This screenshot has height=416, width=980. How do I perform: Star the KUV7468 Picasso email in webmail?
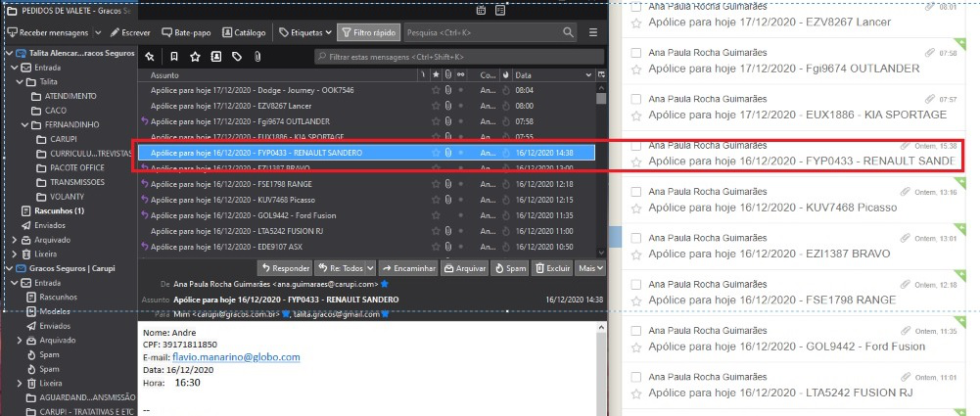pyautogui.click(x=636, y=208)
